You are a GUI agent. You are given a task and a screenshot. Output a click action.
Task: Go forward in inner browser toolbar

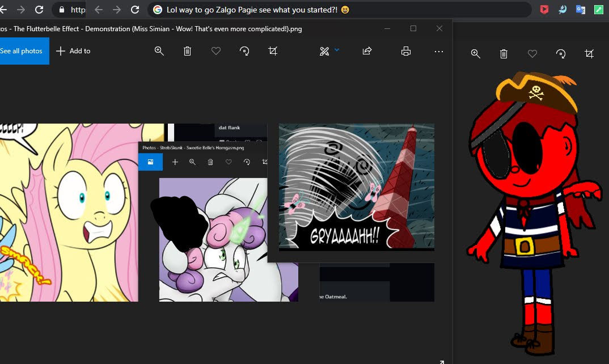click(116, 10)
